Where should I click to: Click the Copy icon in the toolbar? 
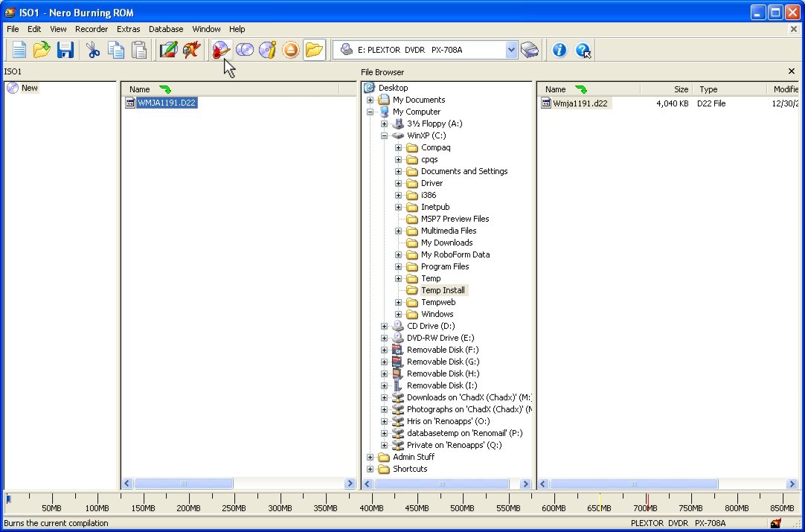(116, 50)
